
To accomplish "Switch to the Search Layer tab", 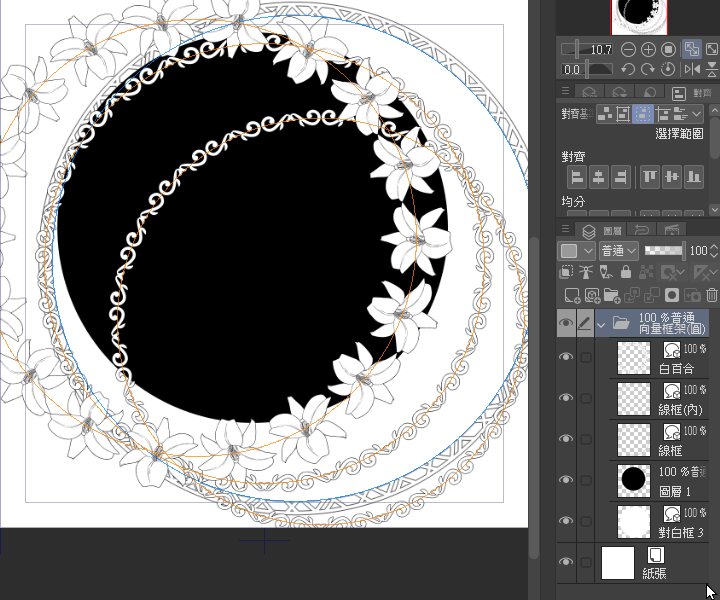I will [619, 92].
